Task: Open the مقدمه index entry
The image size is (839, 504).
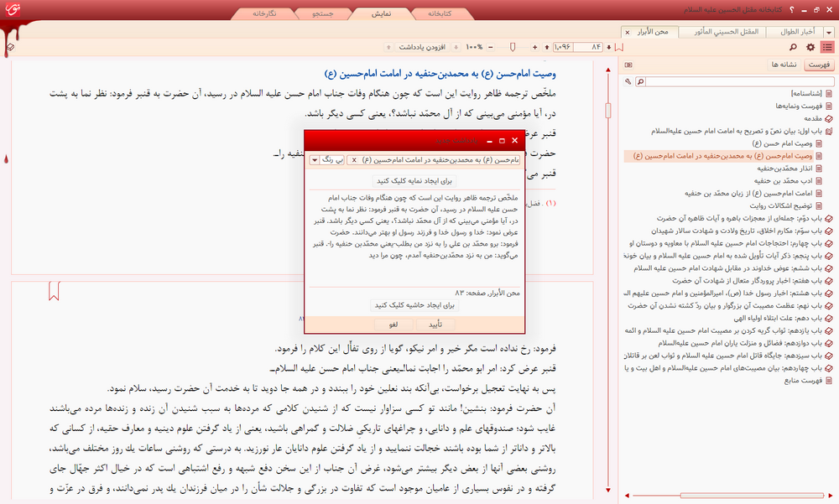Action: 813,118
